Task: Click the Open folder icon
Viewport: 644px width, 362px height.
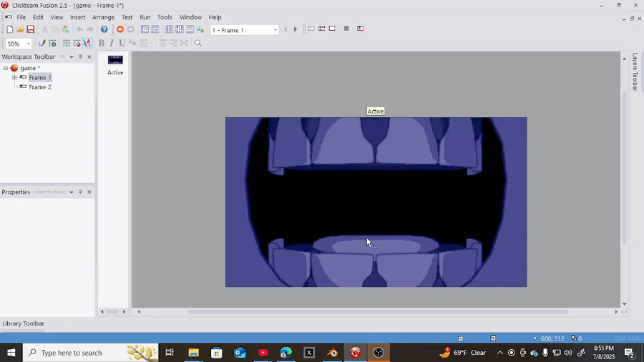Action: pos(20,29)
